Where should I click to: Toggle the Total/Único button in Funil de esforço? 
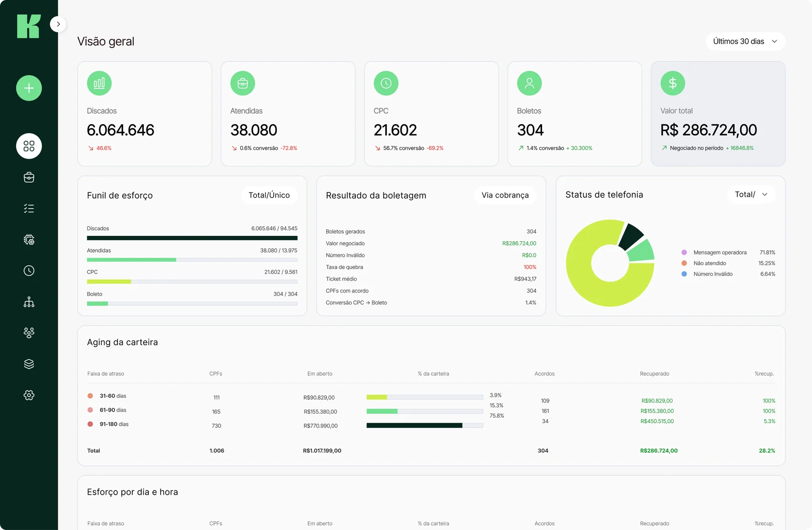[269, 195]
